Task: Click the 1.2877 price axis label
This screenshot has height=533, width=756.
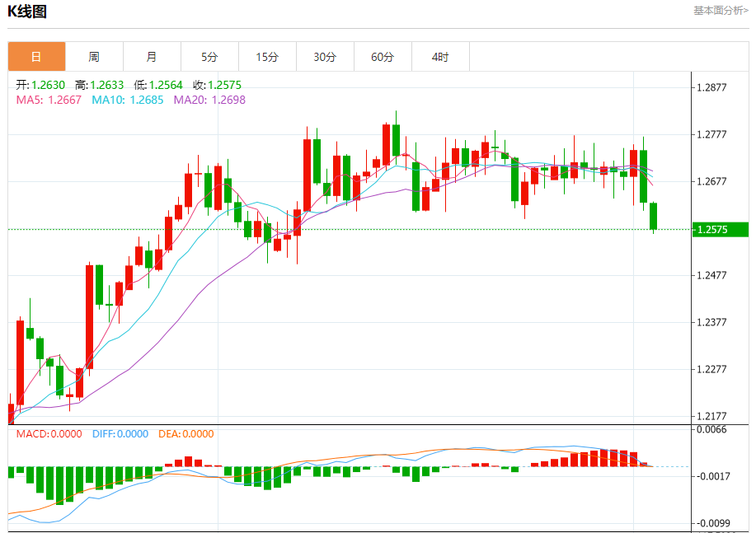Action: [711, 87]
